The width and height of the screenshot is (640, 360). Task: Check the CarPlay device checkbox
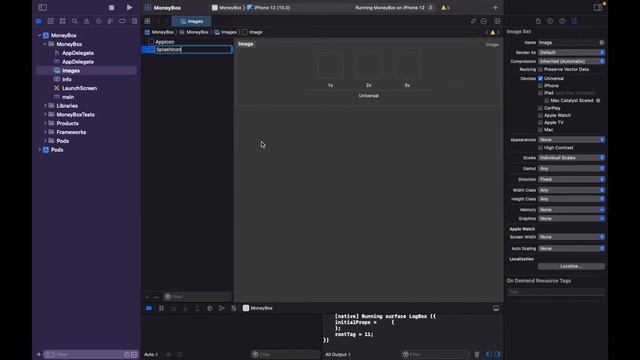click(x=540, y=108)
